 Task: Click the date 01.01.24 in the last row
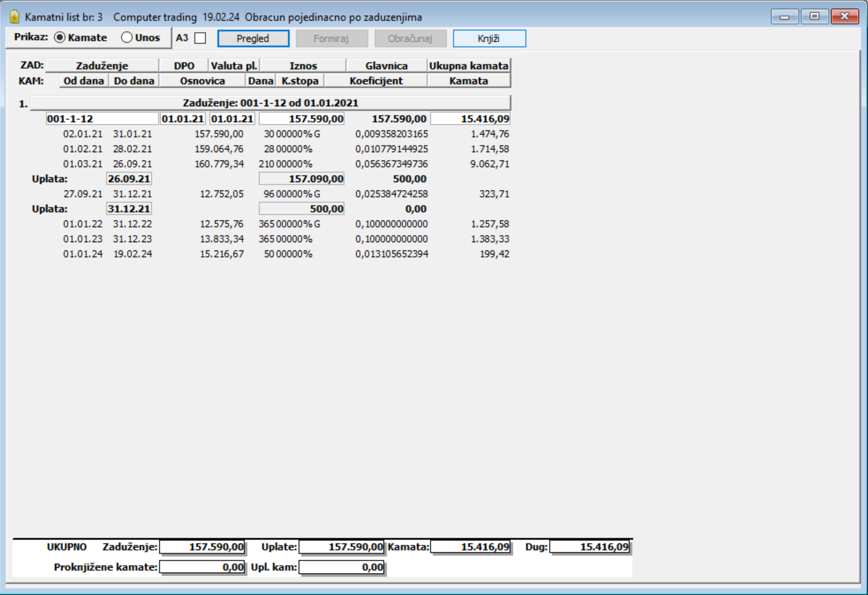(x=83, y=254)
